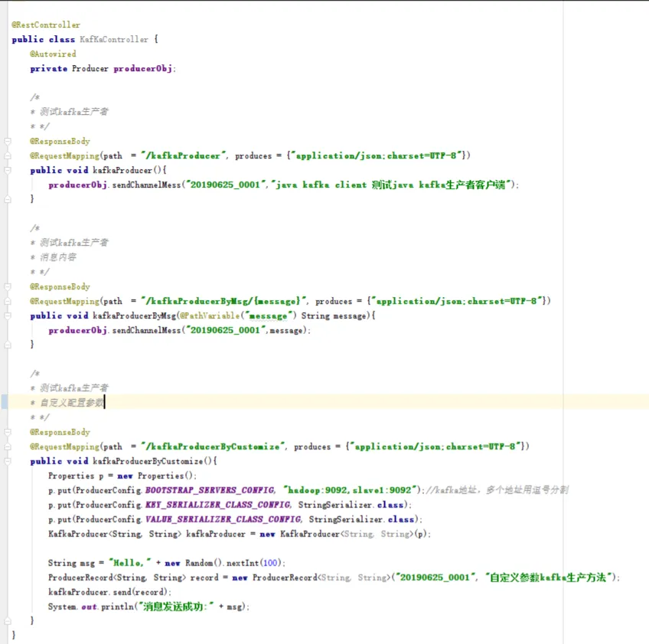Click the class's final closing brace
649x644 pixels.
tap(14, 635)
